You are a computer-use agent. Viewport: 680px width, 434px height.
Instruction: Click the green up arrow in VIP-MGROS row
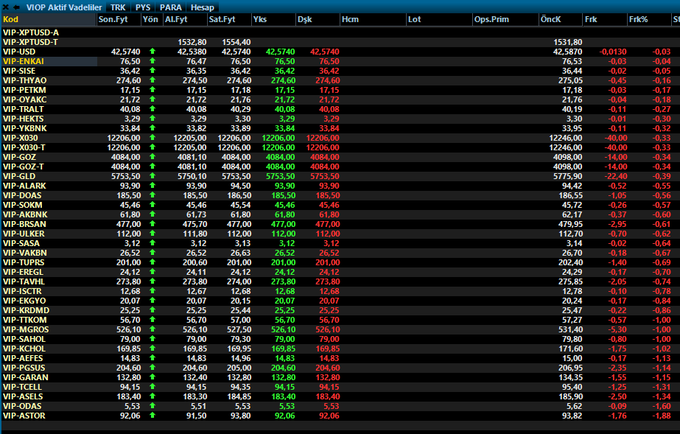coord(153,330)
